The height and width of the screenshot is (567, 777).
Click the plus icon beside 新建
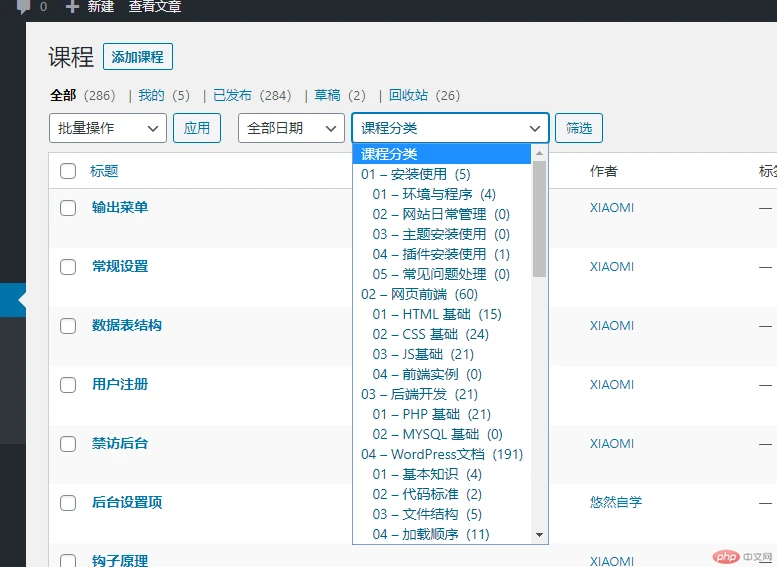point(72,7)
